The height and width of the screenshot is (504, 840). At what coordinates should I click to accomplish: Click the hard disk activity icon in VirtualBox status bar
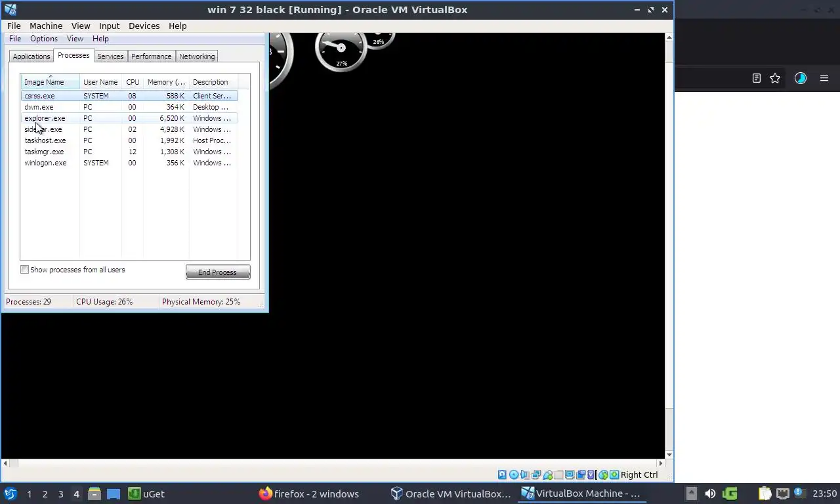(502, 474)
